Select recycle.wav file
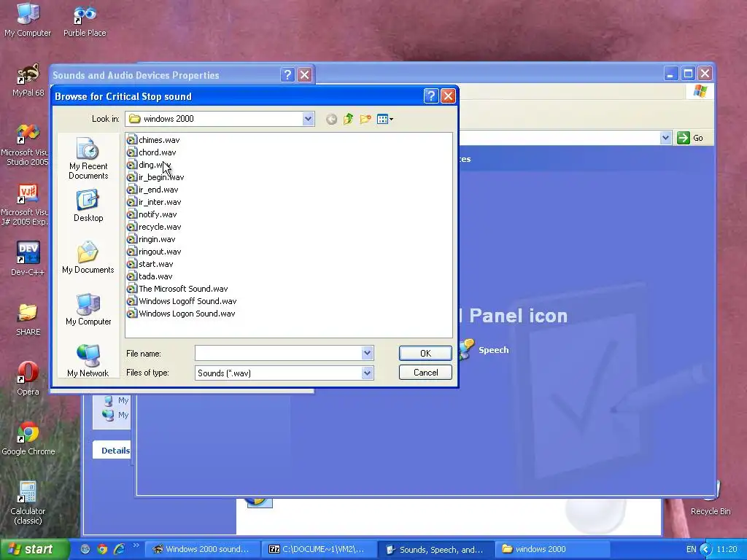Viewport: 747px width, 560px height. tap(155, 227)
